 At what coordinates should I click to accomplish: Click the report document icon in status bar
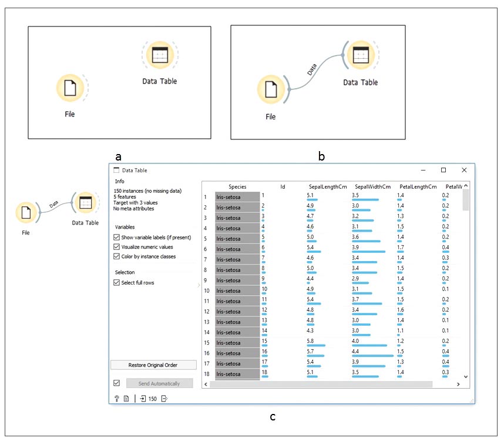(126, 399)
